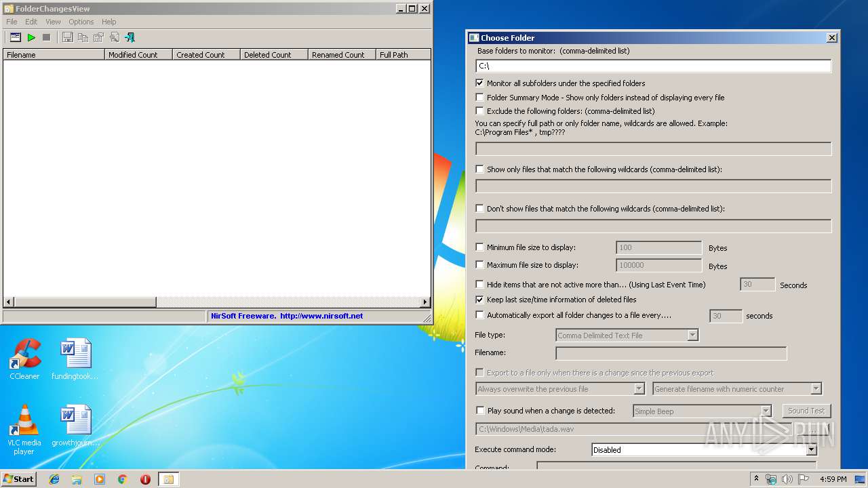Image resolution: width=868 pixels, height=488 pixels.
Task: Sort by Deleted Count column header
Action: pos(275,55)
